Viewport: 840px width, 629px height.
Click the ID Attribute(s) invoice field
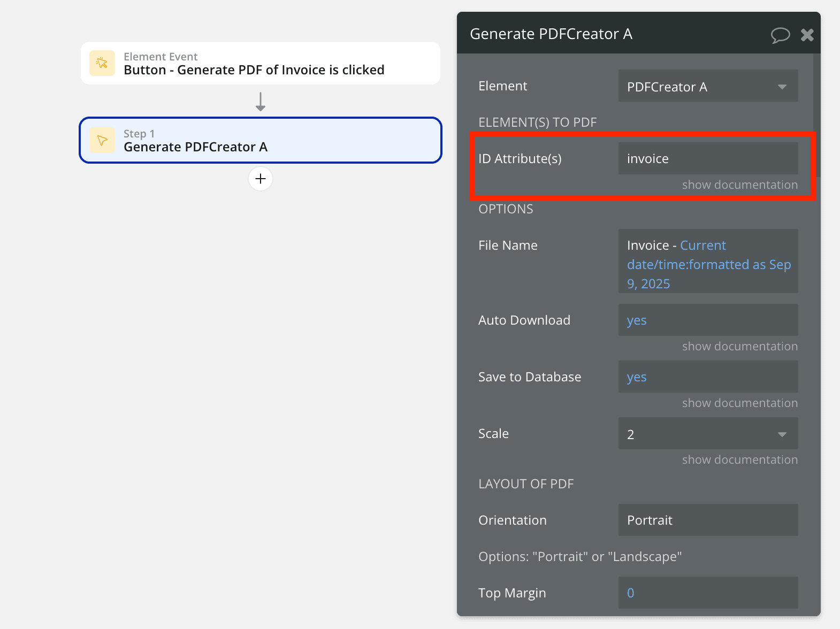coord(708,159)
